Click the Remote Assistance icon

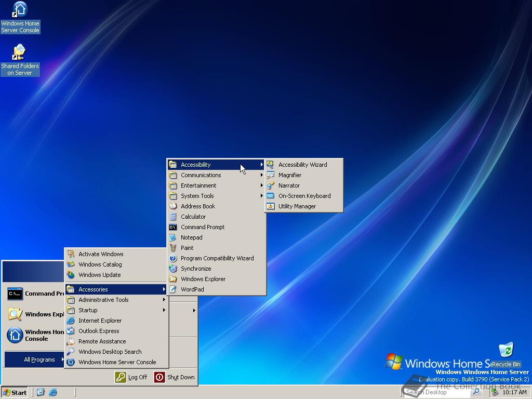[71, 341]
